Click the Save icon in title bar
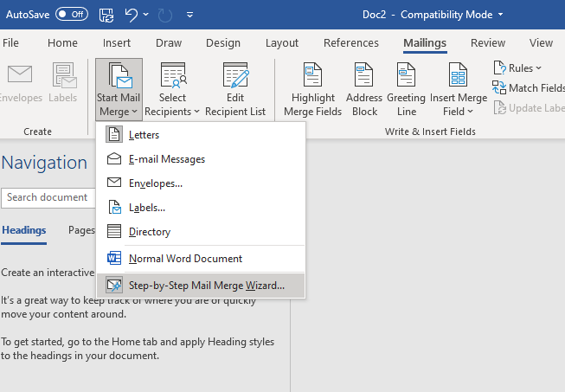Screen dimensions: 565x392 (x=106, y=15)
